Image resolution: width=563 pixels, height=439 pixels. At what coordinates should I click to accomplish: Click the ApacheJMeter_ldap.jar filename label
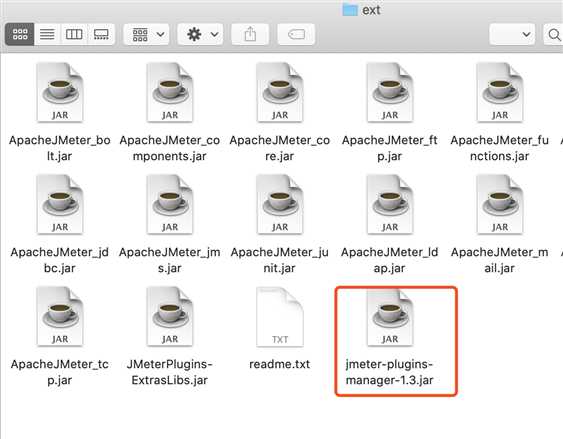[390, 260]
